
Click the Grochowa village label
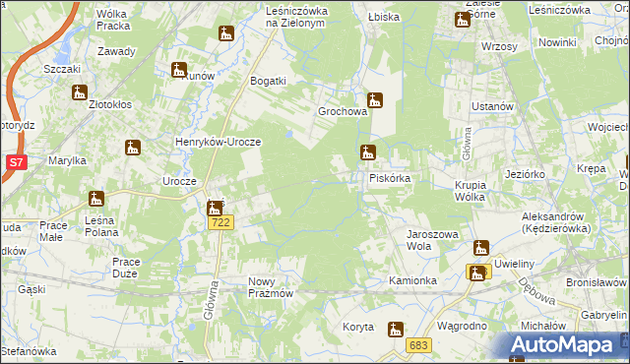(x=343, y=111)
